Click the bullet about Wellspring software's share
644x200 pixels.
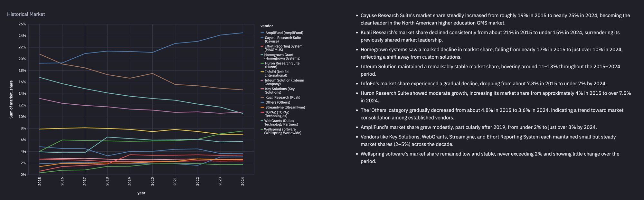[x=490, y=157]
